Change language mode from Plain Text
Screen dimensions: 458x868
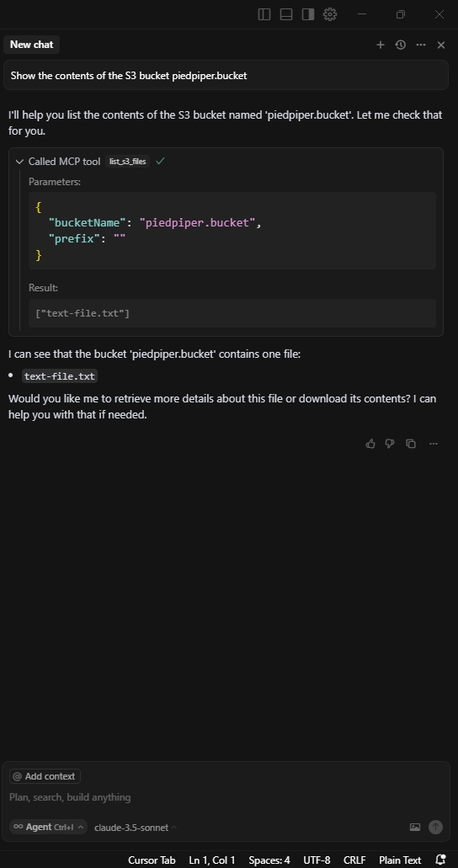pos(400,860)
